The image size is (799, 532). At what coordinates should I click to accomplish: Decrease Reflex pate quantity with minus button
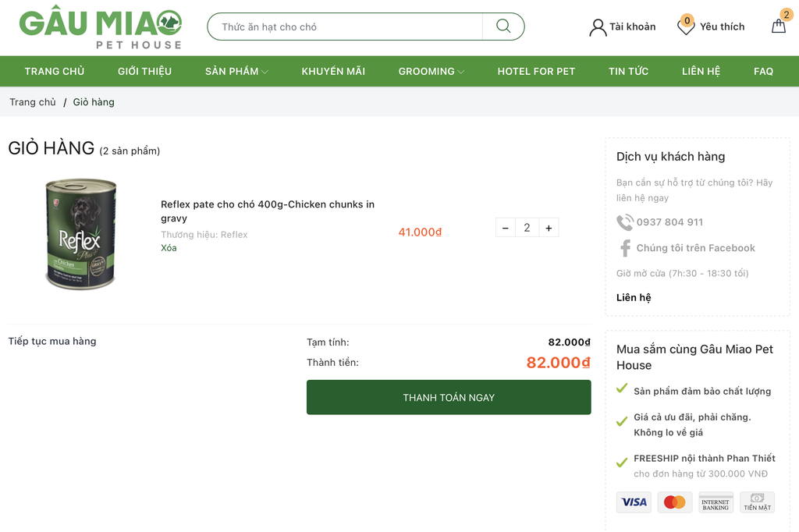[506, 228]
